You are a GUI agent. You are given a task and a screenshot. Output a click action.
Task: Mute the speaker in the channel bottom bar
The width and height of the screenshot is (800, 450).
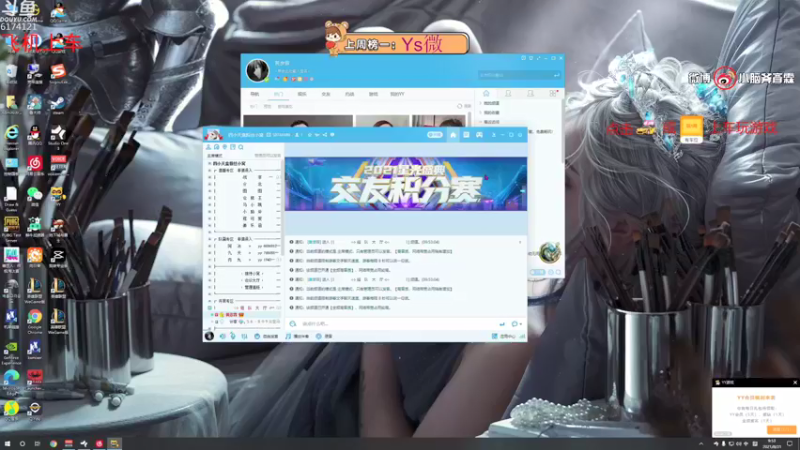pos(222,336)
